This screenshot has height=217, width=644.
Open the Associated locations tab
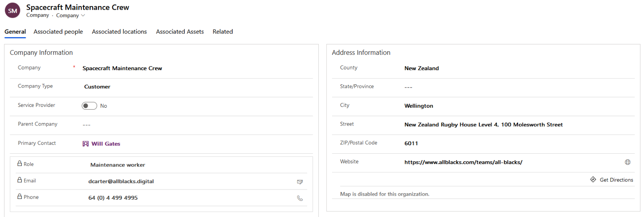click(119, 31)
